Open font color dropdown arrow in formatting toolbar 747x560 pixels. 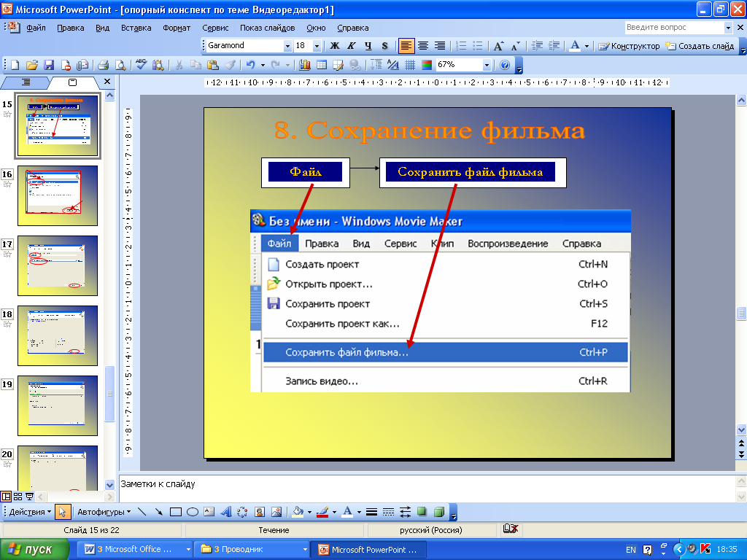(x=587, y=46)
